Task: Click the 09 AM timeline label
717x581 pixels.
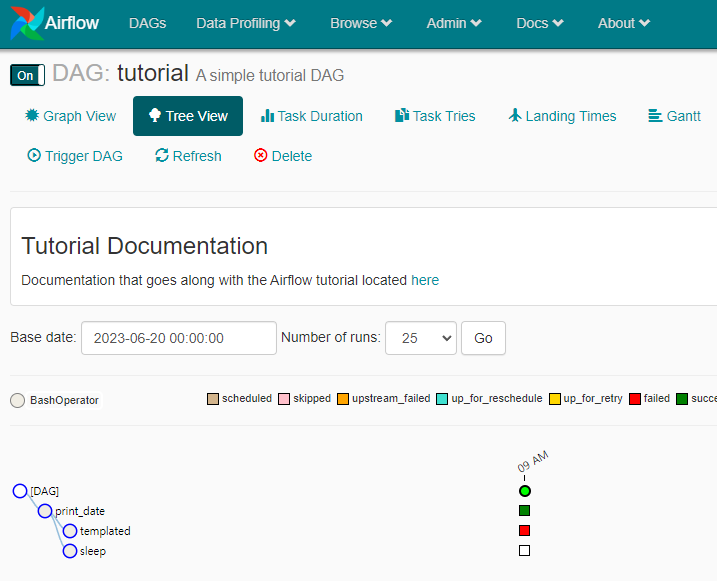Action: coord(533,462)
